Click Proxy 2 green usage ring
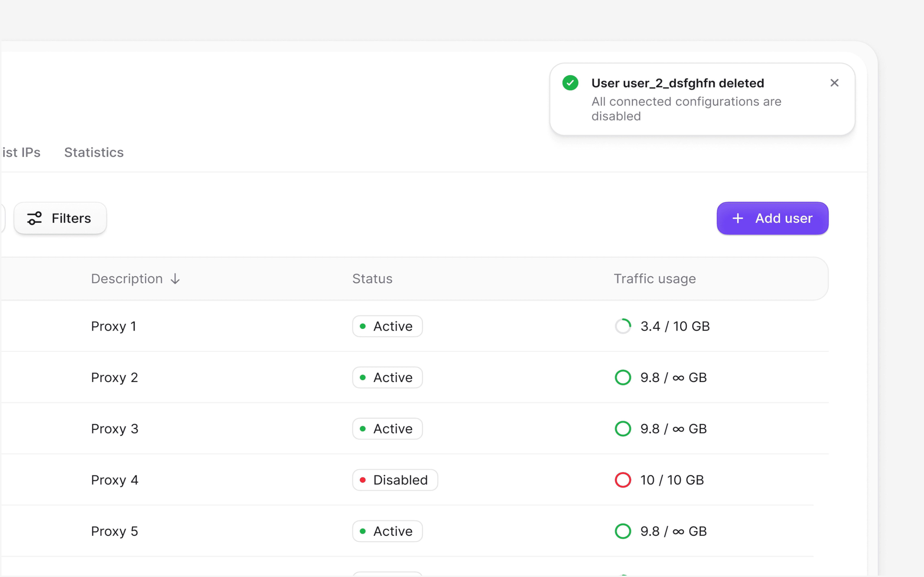 click(x=623, y=377)
